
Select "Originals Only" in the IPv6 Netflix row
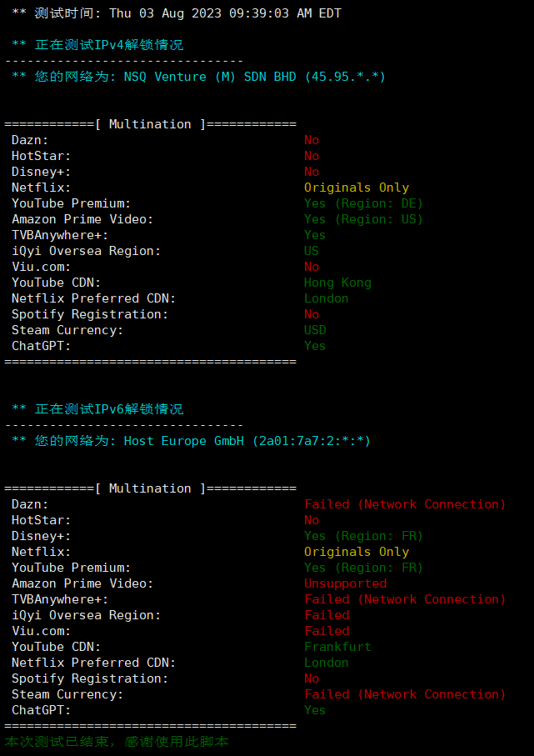(357, 552)
